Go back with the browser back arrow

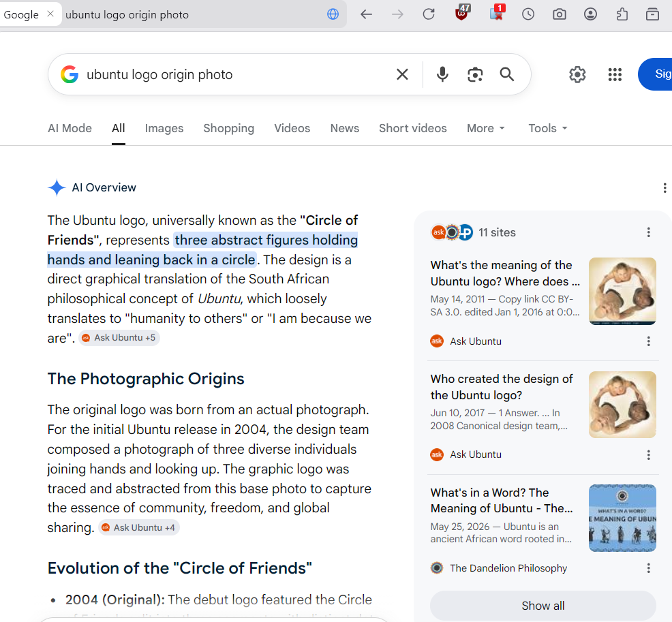[366, 14]
